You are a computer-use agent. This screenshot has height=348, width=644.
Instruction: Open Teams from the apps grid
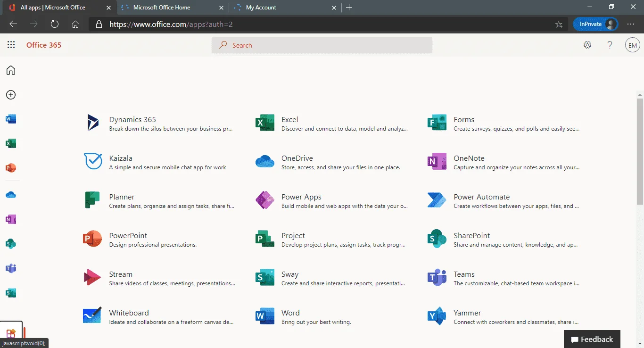tap(437, 277)
